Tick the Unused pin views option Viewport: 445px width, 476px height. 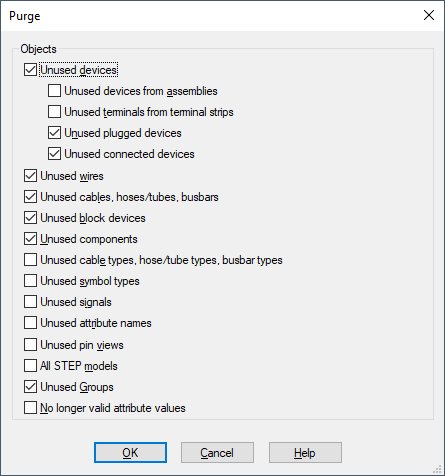click(x=30, y=345)
